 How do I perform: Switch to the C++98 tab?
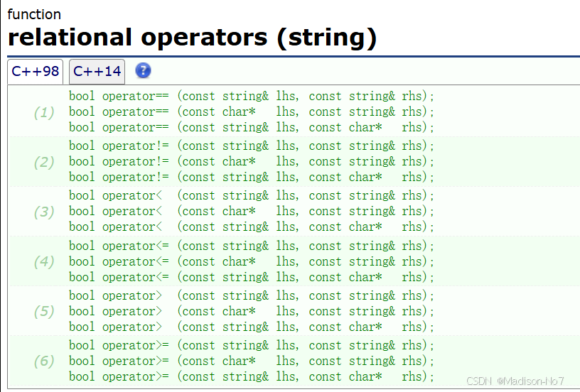click(35, 71)
